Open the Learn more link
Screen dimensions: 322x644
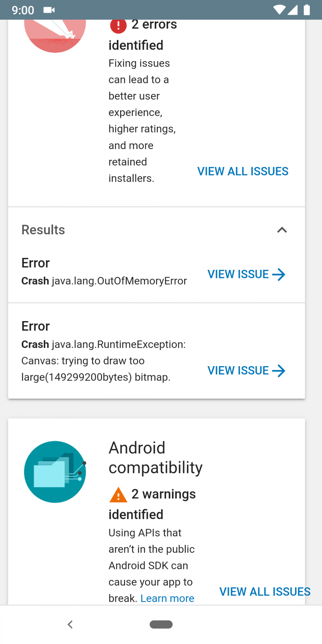click(x=167, y=598)
